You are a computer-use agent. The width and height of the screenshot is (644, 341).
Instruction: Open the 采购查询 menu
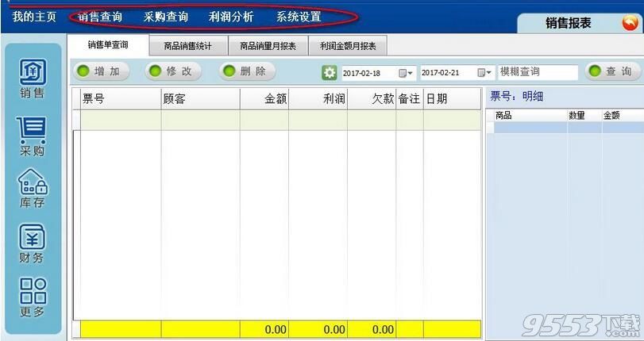(165, 17)
